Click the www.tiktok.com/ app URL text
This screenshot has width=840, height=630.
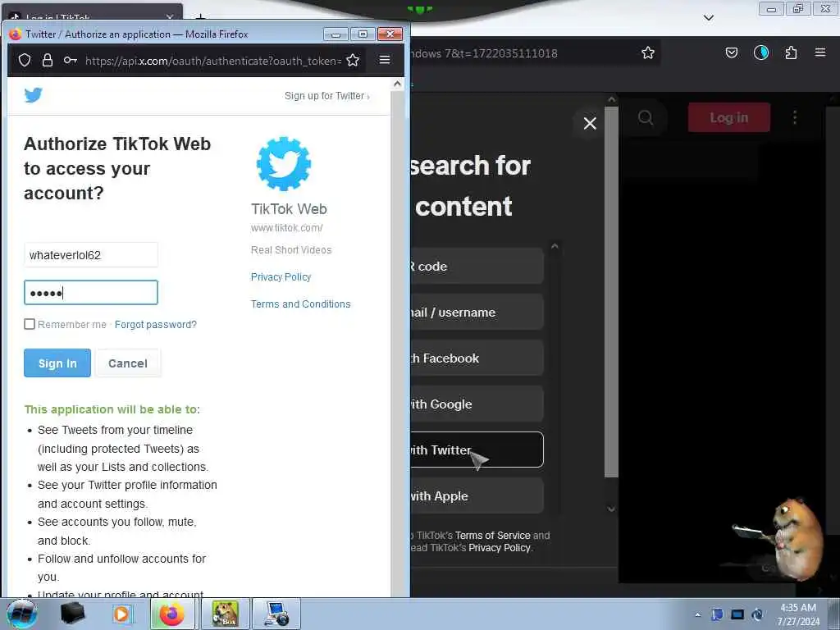click(x=286, y=228)
